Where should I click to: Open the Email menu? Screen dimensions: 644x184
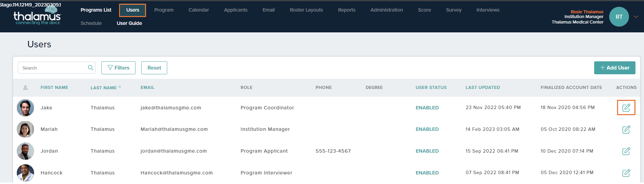(x=269, y=10)
